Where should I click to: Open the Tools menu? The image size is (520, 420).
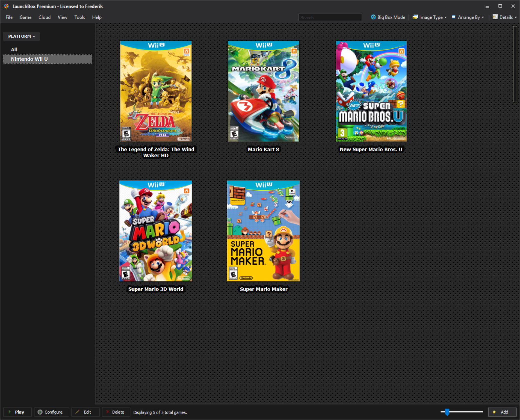point(80,17)
